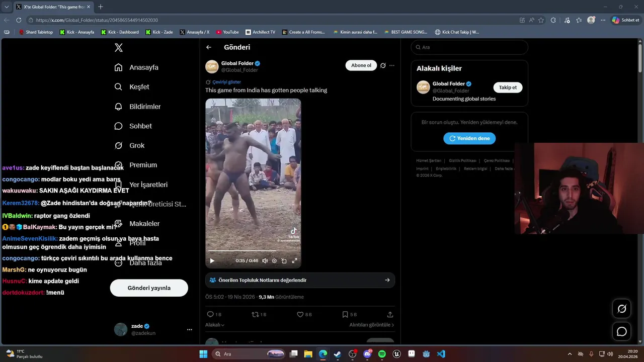
Task: Click Global Folder profile avatar in post
Action: [x=212, y=66]
